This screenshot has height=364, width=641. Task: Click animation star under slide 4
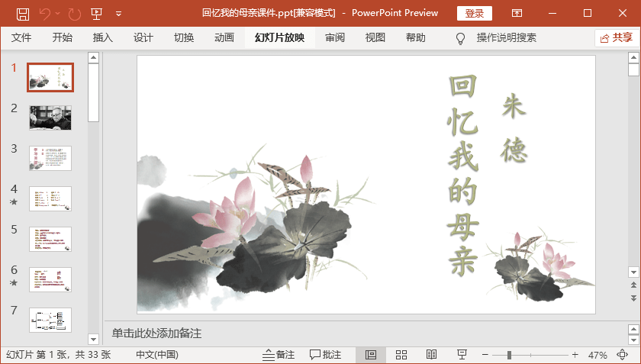pyautogui.click(x=14, y=201)
